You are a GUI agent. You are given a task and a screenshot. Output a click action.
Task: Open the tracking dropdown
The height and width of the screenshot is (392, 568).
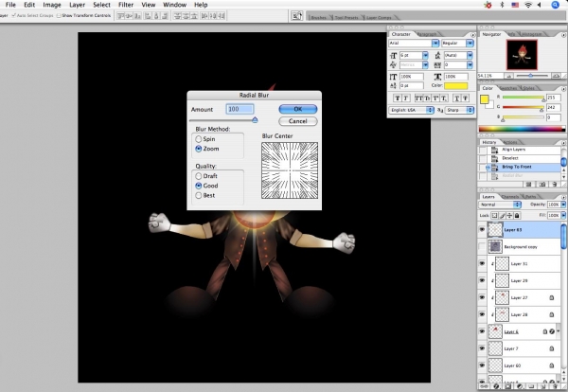tap(470, 64)
